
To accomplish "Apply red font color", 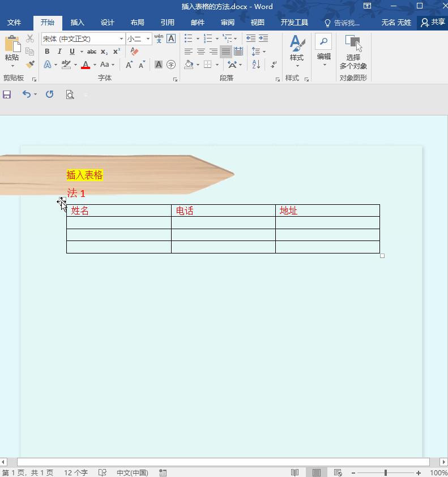I will click(x=86, y=65).
